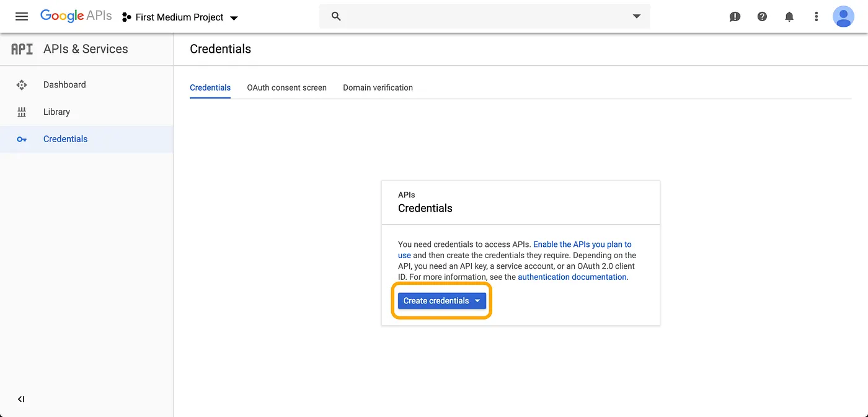
Task: Expand the search bar dropdown arrow
Action: [x=636, y=17]
